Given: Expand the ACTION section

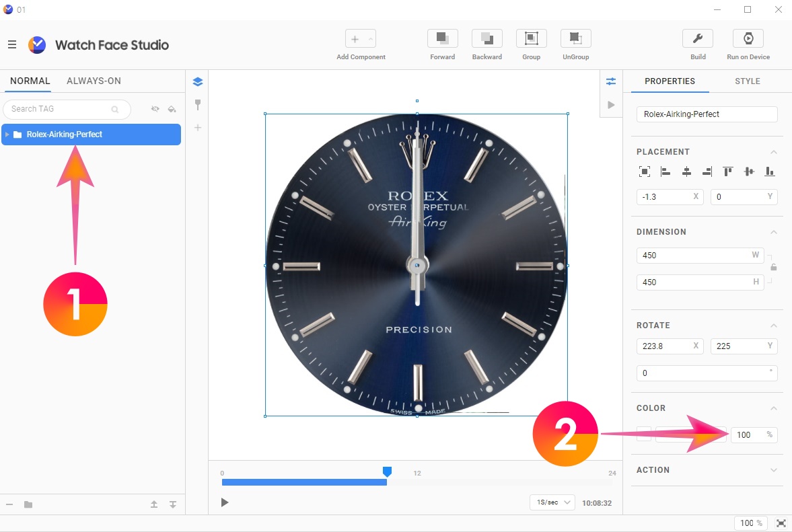Looking at the screenshot, I should (773, 470).
